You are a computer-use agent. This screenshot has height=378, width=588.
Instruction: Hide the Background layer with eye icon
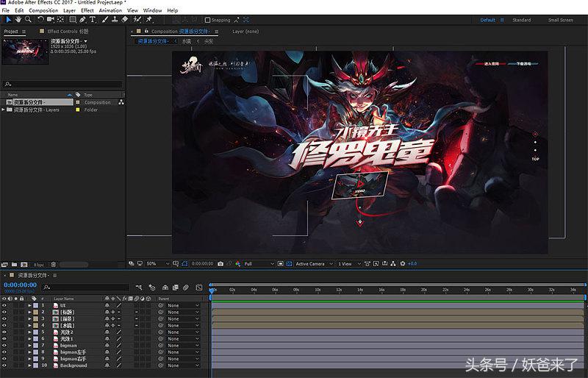[4, 365]
